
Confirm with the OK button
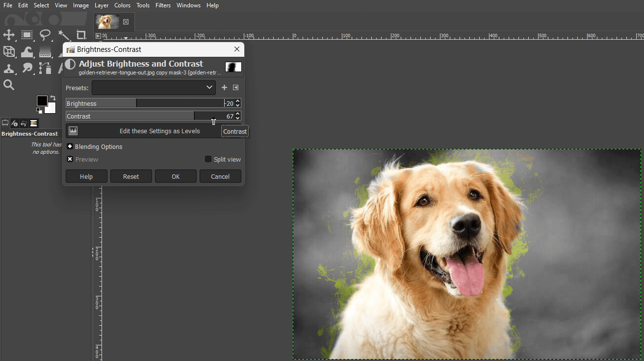[176, 176]
